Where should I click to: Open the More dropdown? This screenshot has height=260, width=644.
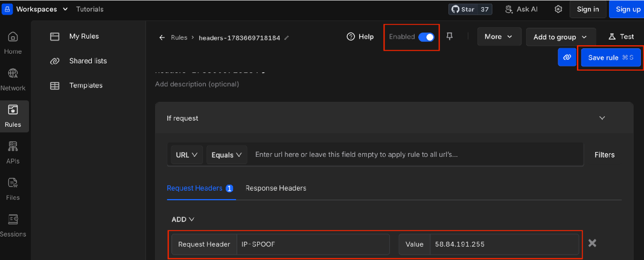coord(499,37)
